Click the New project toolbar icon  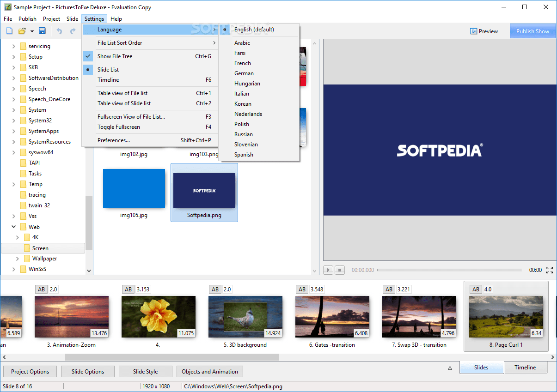(9, 31)
